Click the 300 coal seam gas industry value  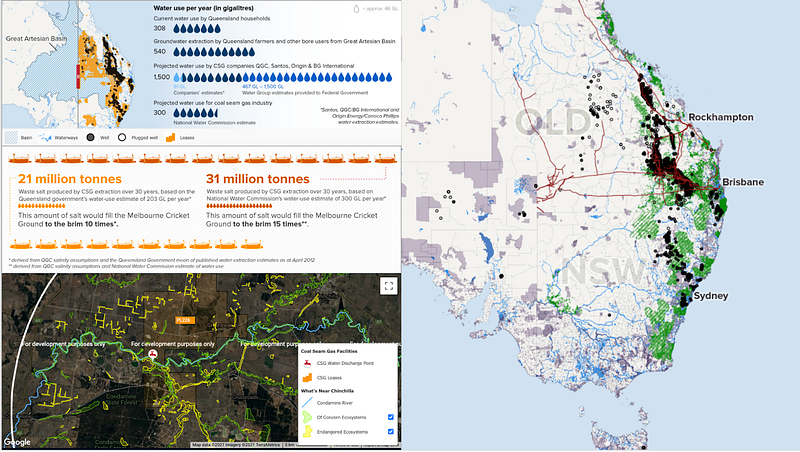click(160, 112)
